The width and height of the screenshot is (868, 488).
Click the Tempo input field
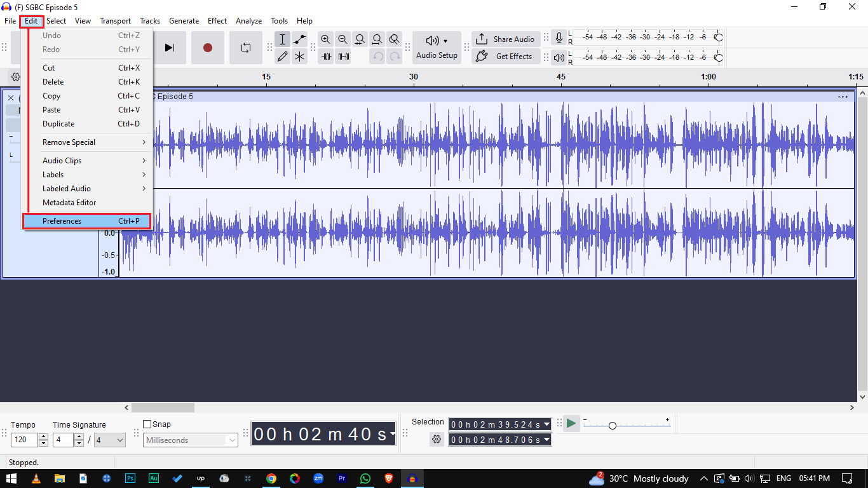[24, 440]
